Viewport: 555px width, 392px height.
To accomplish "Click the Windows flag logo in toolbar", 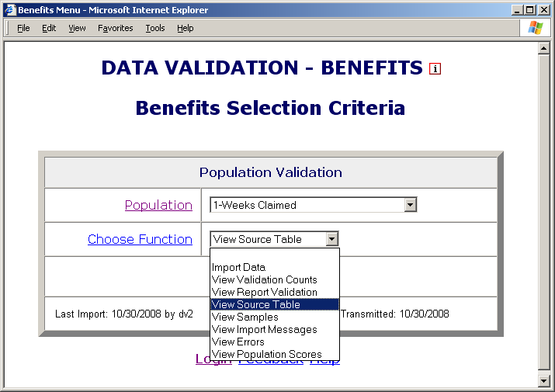I will 535,28.
